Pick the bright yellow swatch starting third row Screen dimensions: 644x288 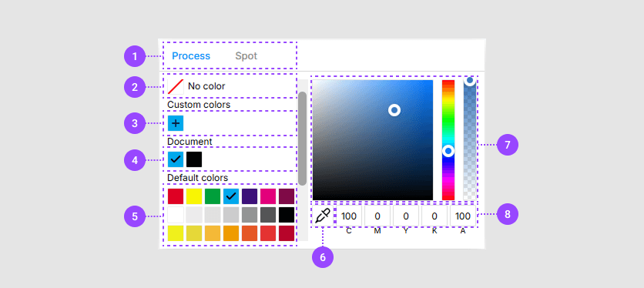point(176,233)
